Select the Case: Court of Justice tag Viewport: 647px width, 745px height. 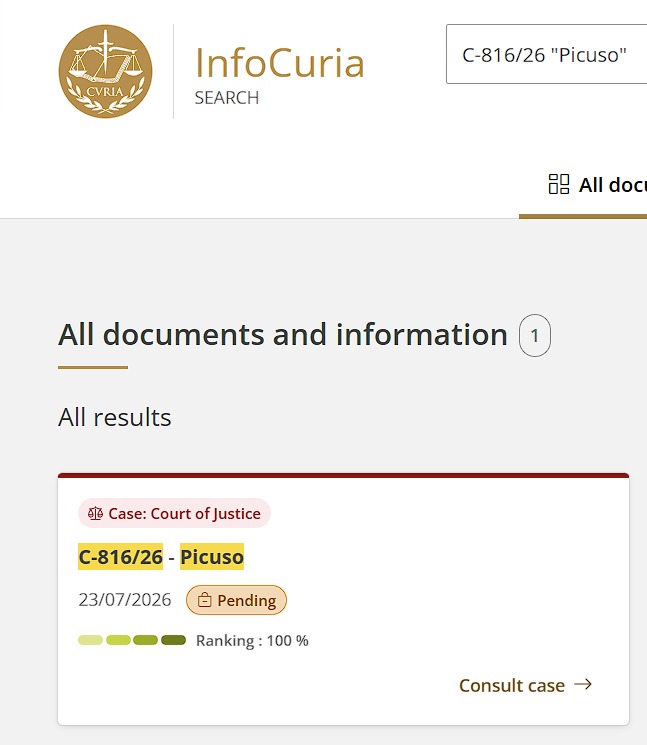coord(174,513)
